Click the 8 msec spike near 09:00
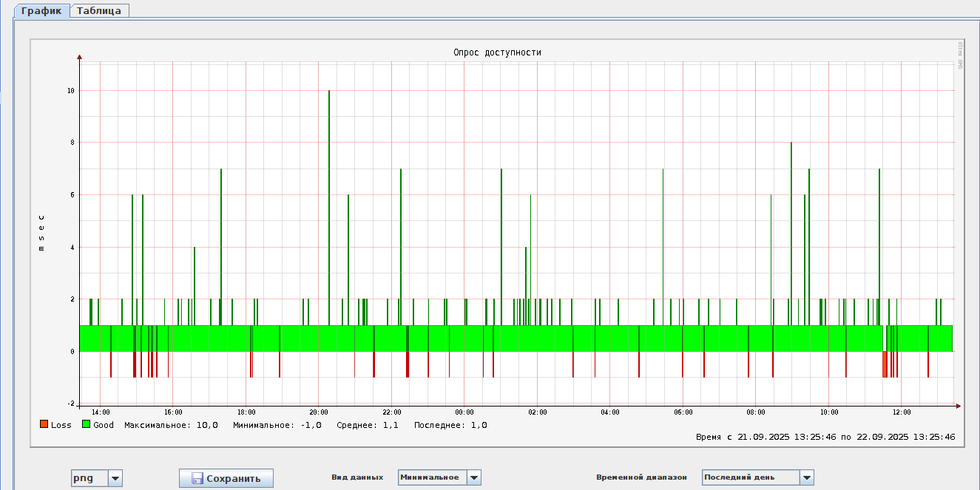The image size is (980, 490). (x=791, y=222)
